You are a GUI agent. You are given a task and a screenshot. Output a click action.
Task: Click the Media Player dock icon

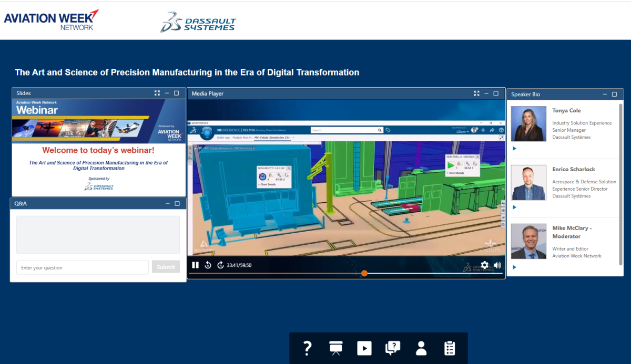(364, 348)
